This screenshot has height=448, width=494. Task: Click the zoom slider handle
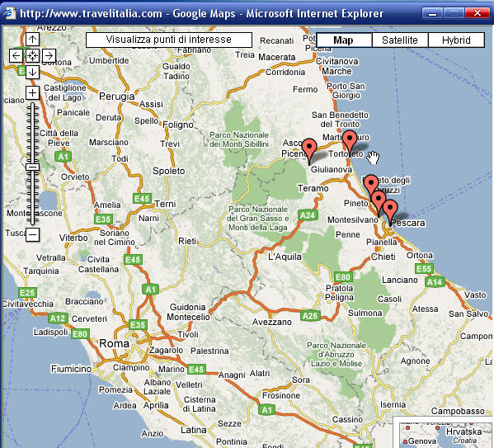(32, 167)
